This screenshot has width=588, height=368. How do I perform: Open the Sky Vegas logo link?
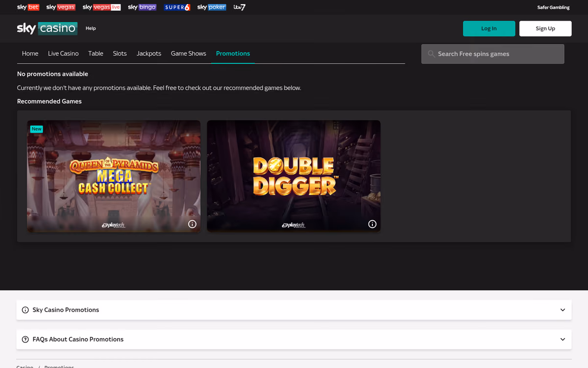(61, 7)
